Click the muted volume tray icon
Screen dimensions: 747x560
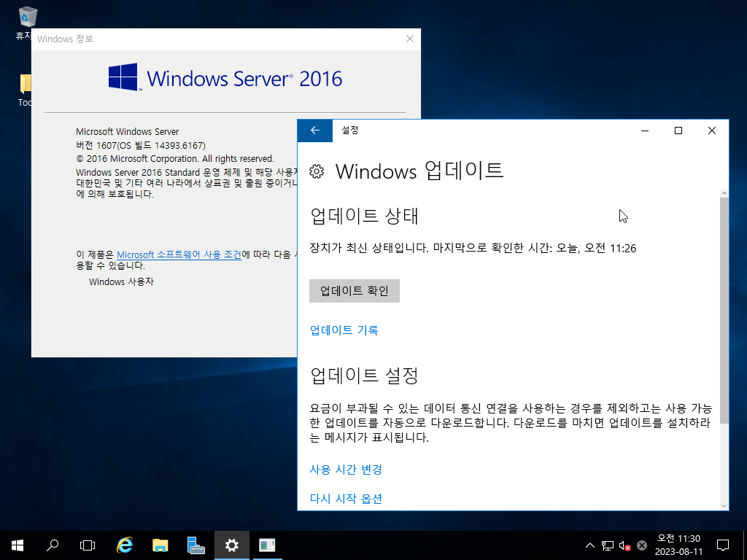(x=624, y=545)
